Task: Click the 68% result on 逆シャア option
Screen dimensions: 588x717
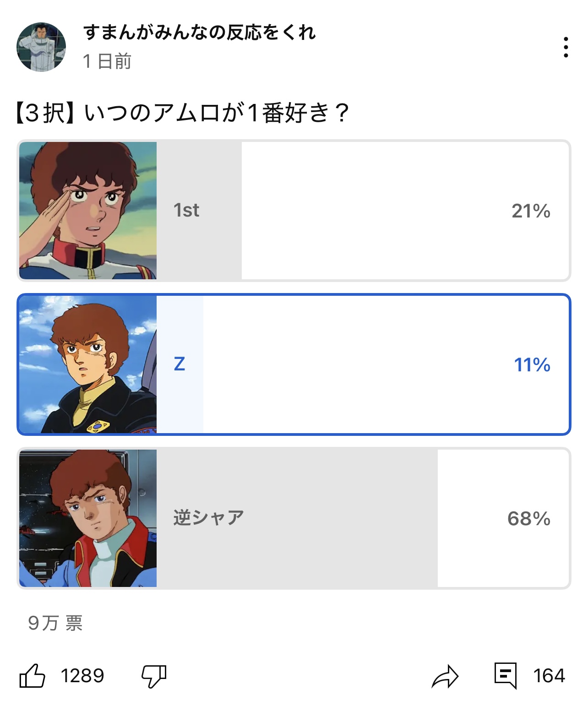Action: point(529,519)
